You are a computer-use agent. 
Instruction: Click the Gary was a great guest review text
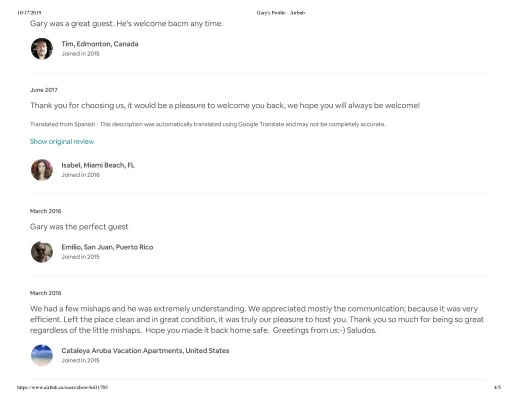(x=127, y=24)
